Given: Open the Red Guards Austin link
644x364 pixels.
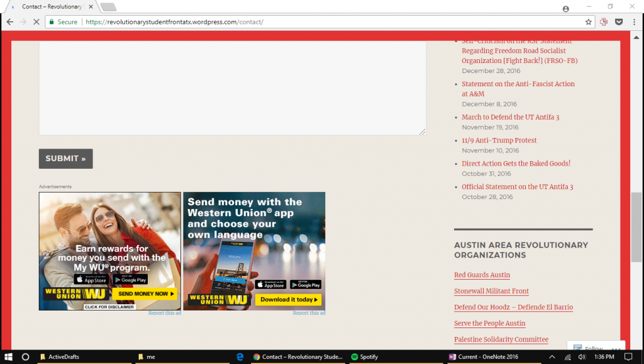Looking at the screenshot, I should point(482,275).
